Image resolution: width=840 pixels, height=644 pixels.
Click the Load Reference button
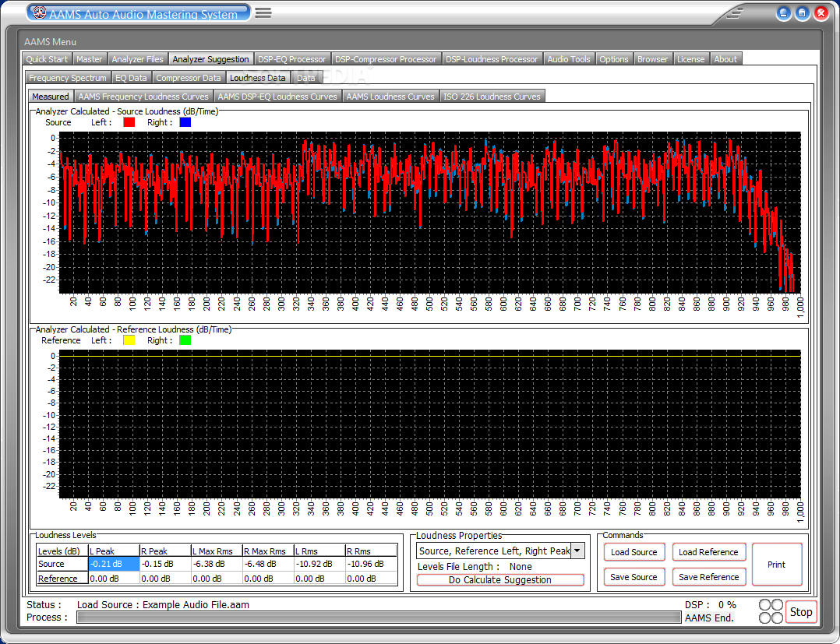pyautogui.click(x=708, y=552)
